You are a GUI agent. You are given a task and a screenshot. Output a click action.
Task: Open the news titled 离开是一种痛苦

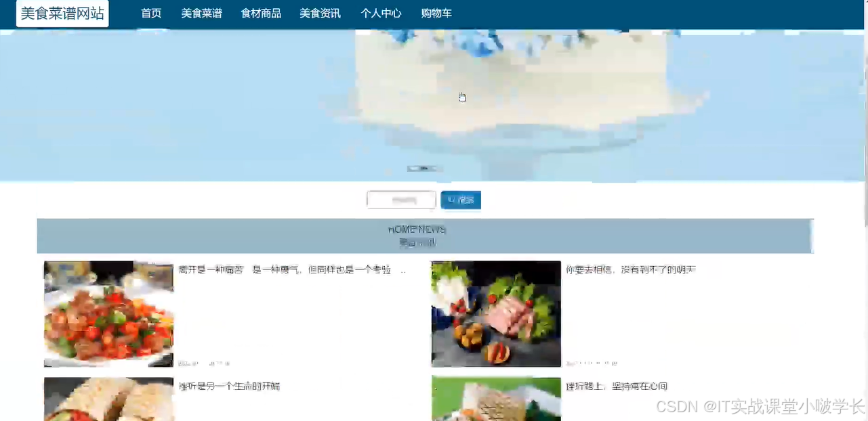pyautogui.click(x=292, y=270)
